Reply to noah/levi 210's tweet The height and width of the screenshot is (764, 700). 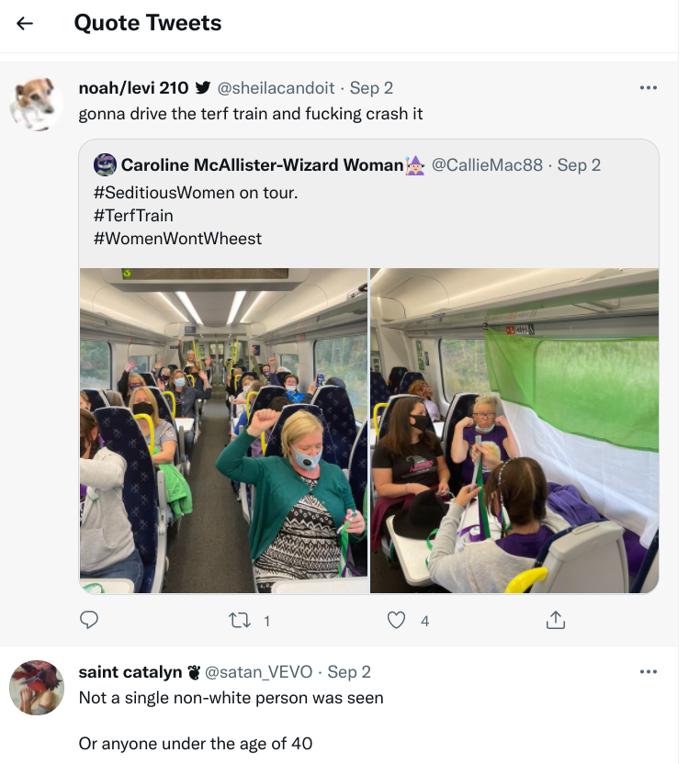[89, 621]
